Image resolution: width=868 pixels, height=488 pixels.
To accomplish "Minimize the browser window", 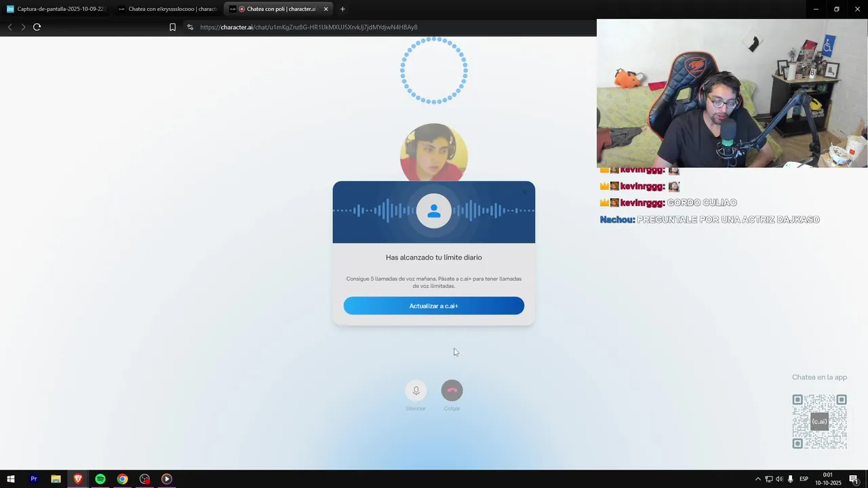I will click(x=816, y=9).
